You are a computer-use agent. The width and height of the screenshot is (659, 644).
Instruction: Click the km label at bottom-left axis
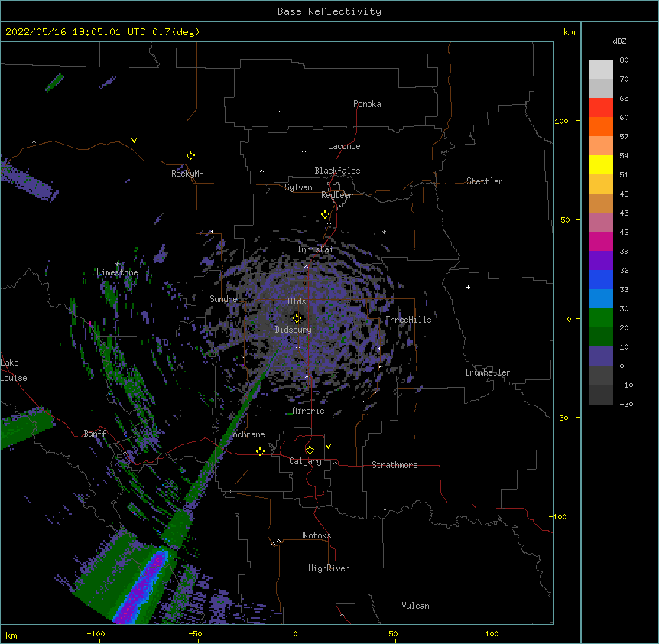point(11,636)
